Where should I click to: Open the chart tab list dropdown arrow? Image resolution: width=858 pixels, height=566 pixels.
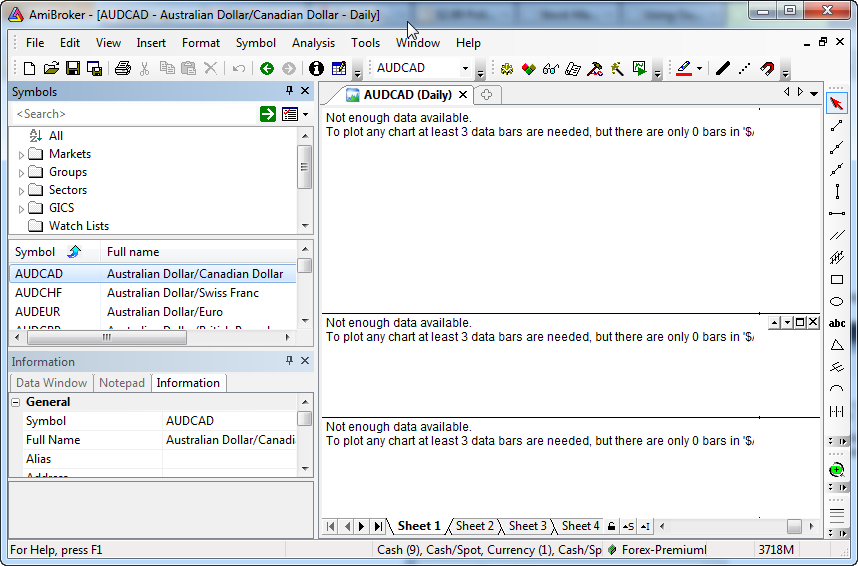click(814, 94)
